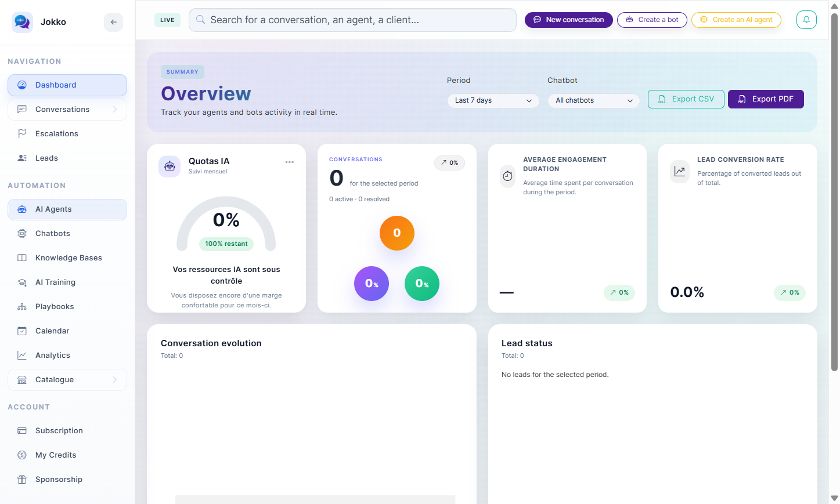Focus the conversation search field
The width and height of the screenshot is (840, 504).
pos(352,20)
